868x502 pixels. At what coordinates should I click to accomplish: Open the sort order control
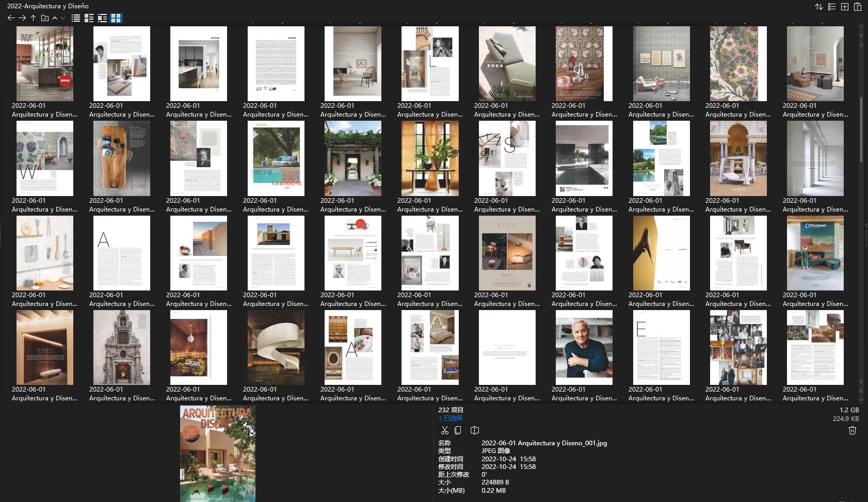coord(819,7)
